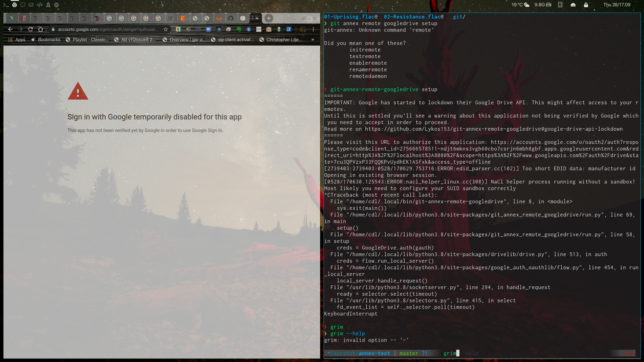Switch to the GitHub tab
Screen dimensions: 644x362
tap(231, 18)
